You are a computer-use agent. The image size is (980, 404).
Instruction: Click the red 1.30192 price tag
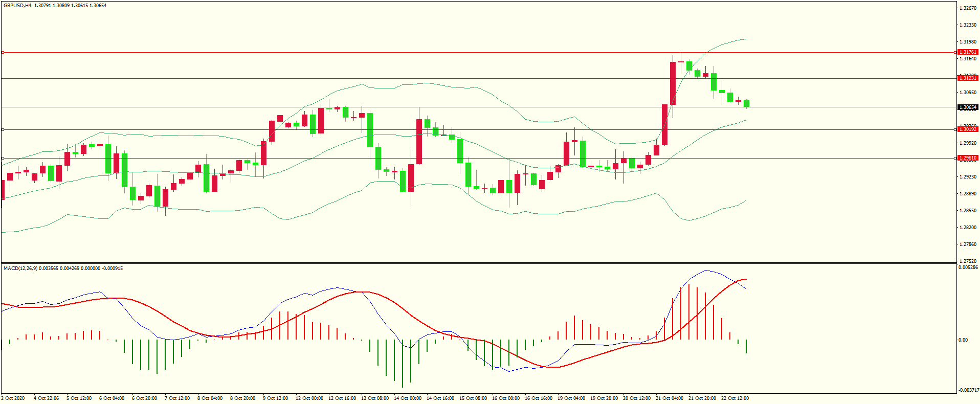(x=968, y=129)
